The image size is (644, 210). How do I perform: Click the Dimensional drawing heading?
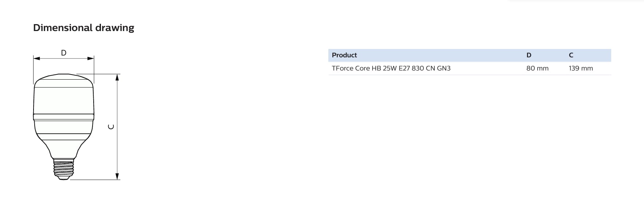[x=83, y=28]
